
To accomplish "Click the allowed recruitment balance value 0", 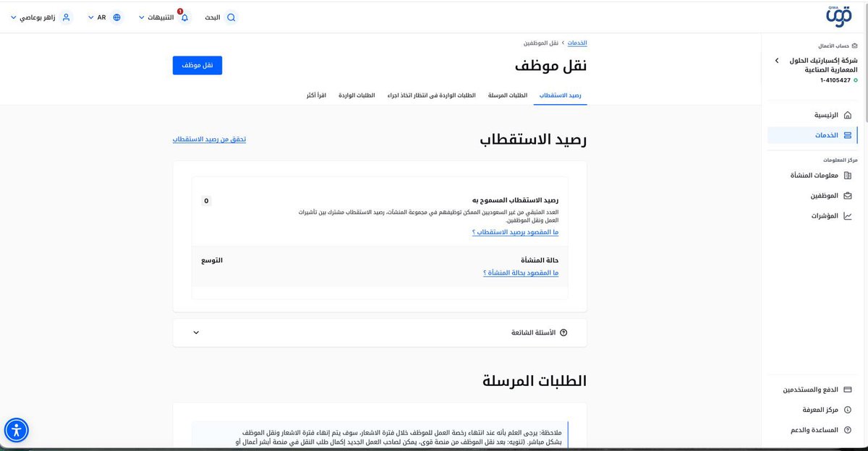I will coord(207,201).
